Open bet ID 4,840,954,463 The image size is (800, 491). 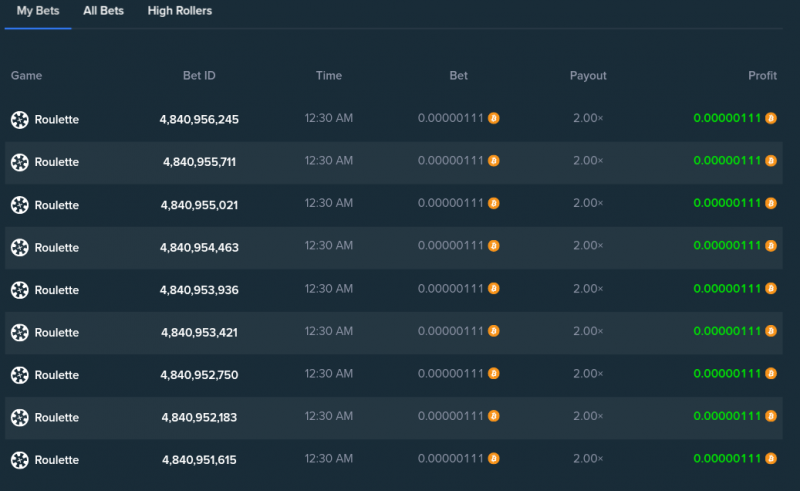coord(199,248)
